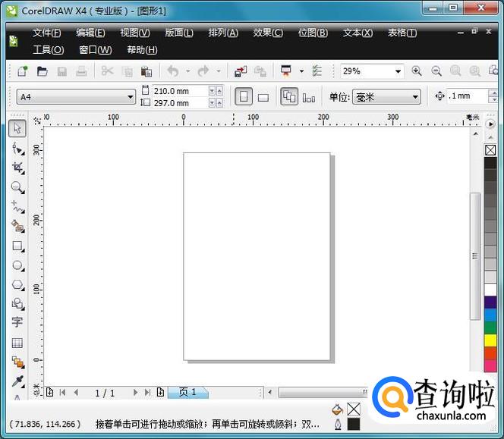The height and width of the screenshot is (439, 504).
Task: Select the Table tool
Action: (x=17, y=343)
